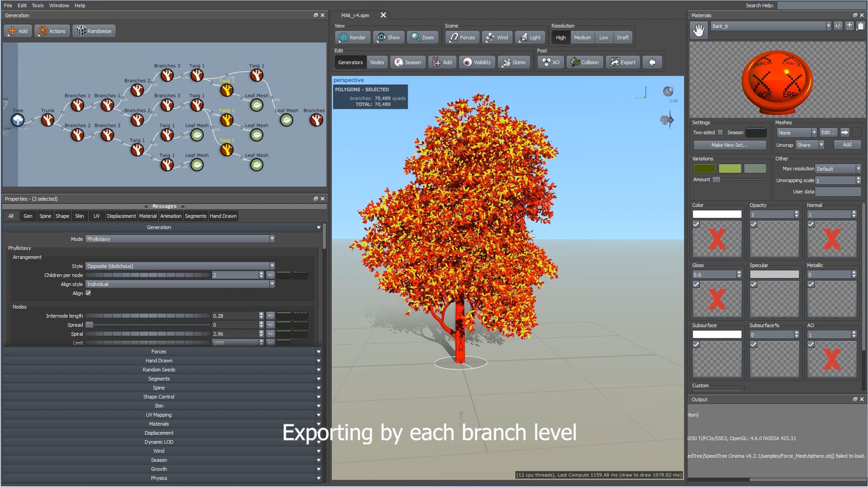Toggle the Align checkbox in Arrangement
The image size is (868, 488).
pos(88,293)
